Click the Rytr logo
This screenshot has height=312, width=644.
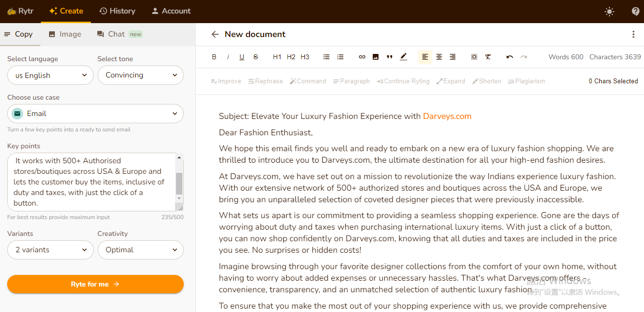[x=20, y=11]
